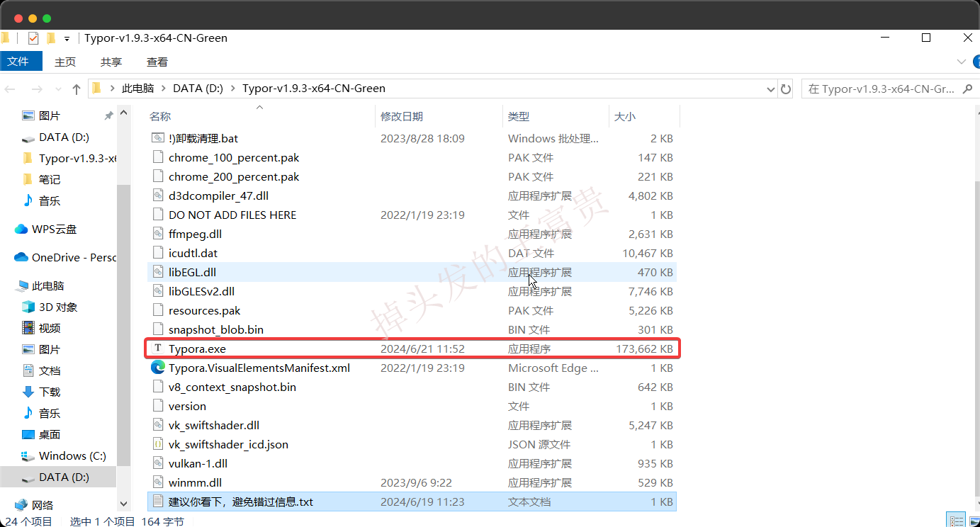
Task: Select the file resources.pak
Action: (x=412, y=311)
